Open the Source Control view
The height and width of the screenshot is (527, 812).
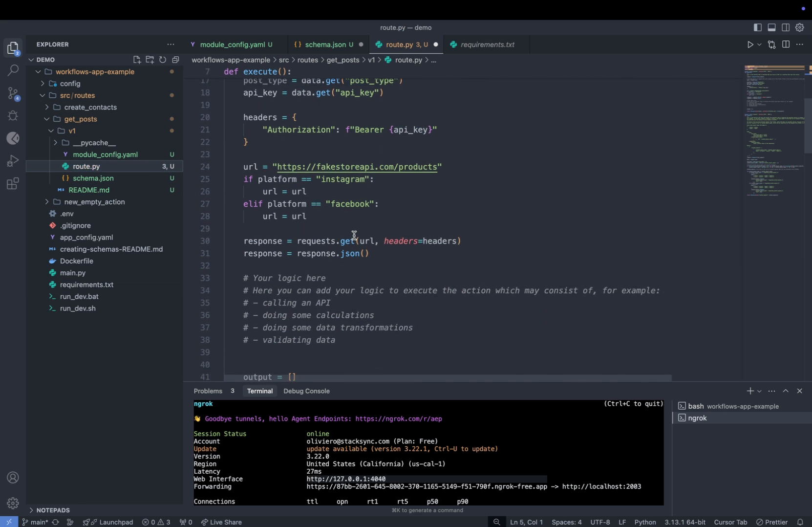click(13, 93)
